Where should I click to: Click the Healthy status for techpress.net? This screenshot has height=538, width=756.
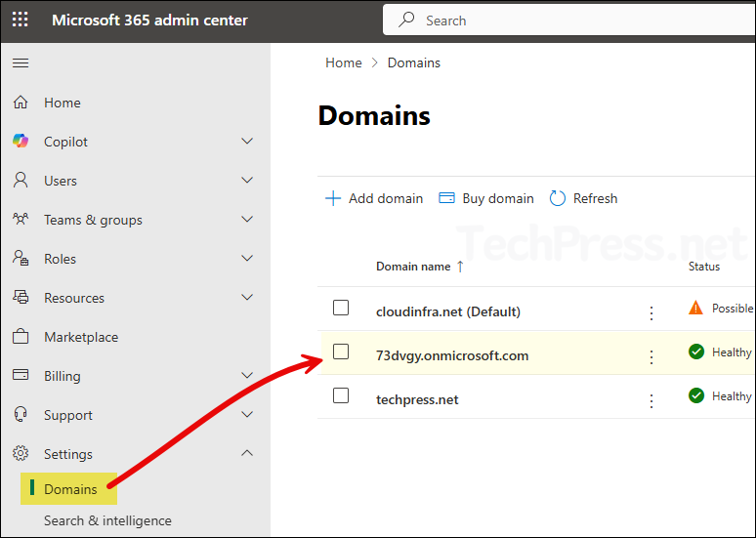(732, 396)
